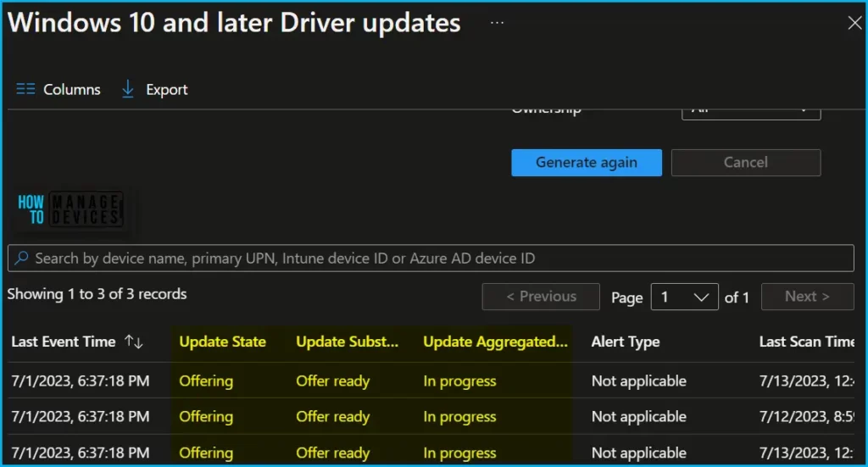Open the Page number dropdown
The width and height of the screenshot is (868, 467).
tap(684, 297)
